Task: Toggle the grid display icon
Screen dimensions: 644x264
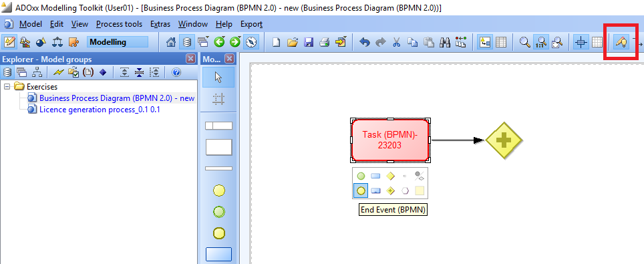Action: (597, 42)
